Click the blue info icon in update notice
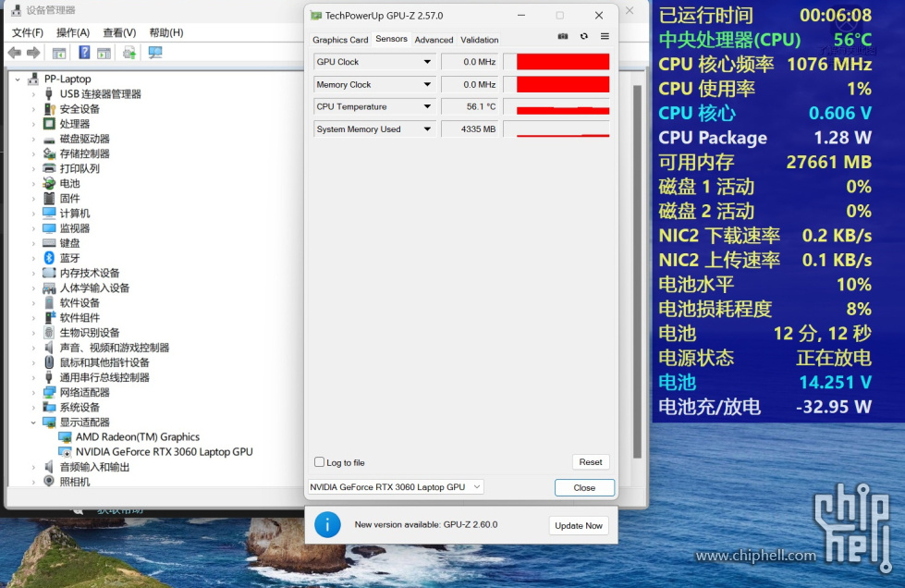Viewport: 905px width, 588px height. pos(327,525)
